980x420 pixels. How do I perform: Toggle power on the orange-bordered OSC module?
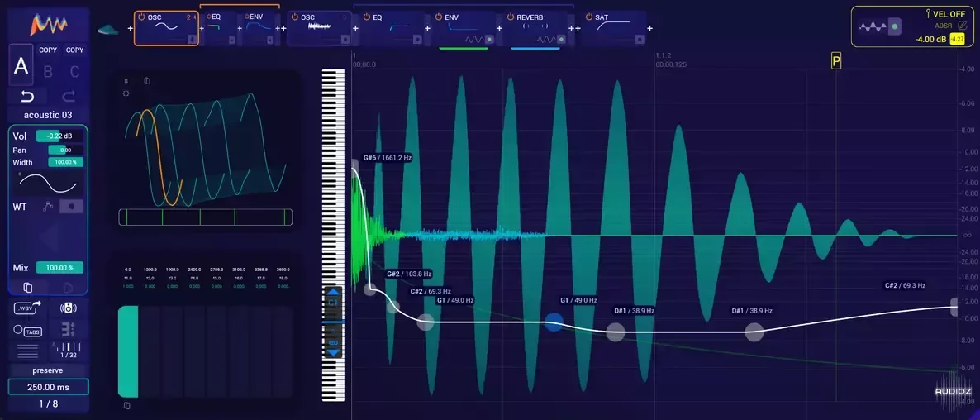142,17
